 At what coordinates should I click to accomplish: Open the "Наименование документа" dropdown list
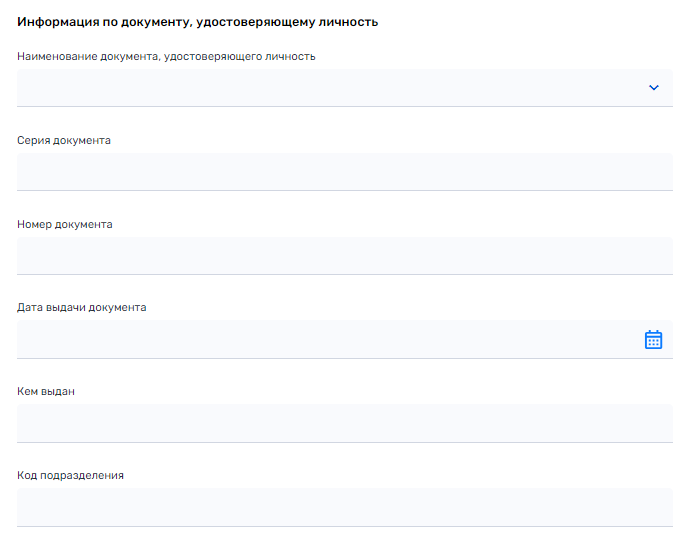coord(345,87)
